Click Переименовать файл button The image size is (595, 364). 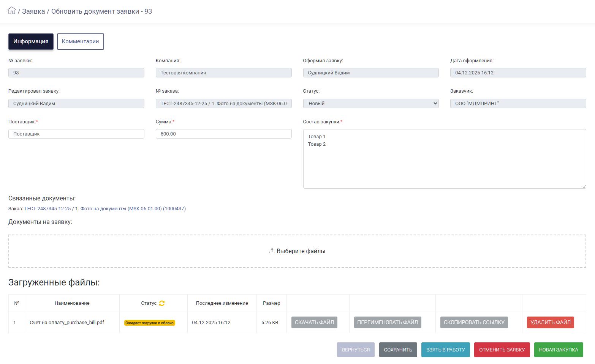coord(387,322)
